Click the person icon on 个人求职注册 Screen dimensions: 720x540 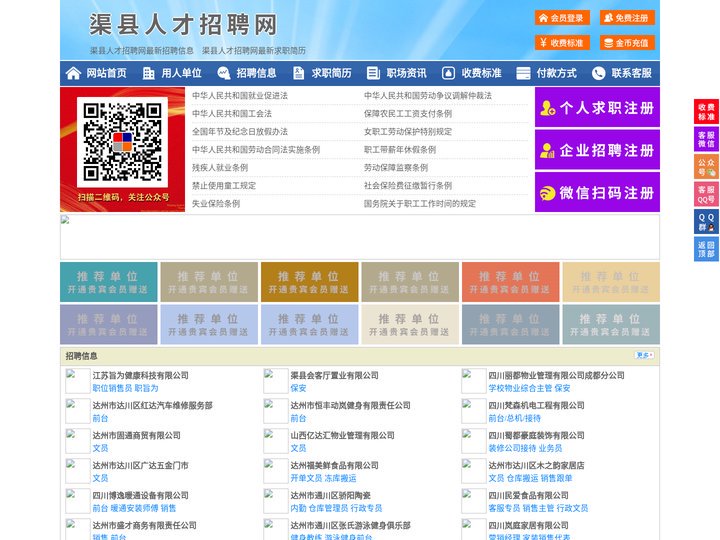[x=547, y=107]
